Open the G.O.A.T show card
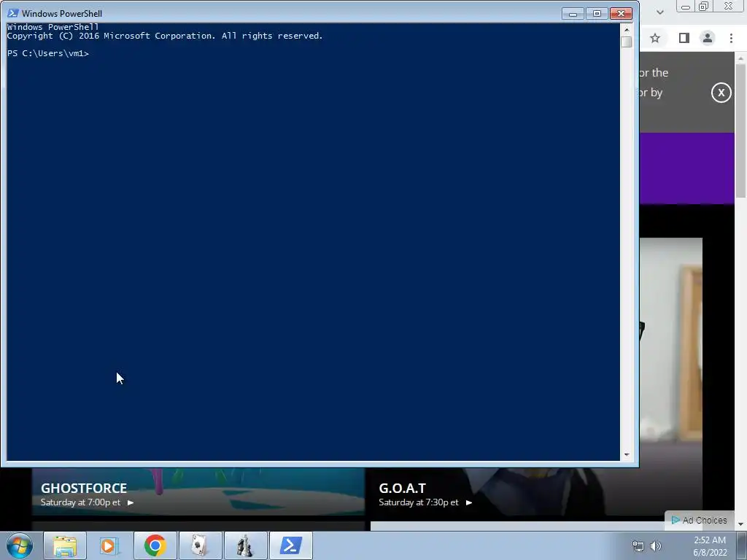This screenshot has width=747, height=560. 536,491
